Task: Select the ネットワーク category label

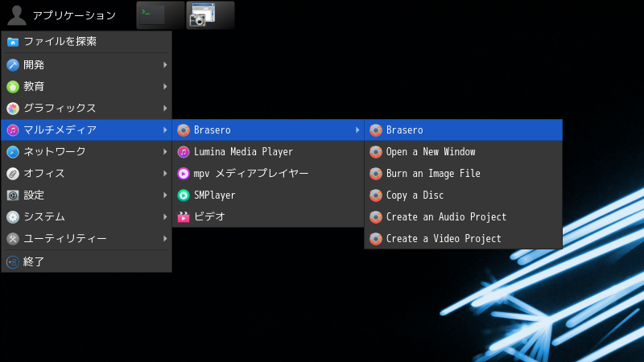Action: (x=54, y=152)
